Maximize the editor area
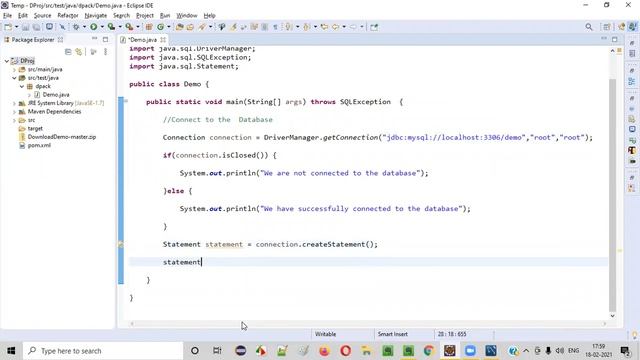Viewport: 640px width, 360px height. pos(615,39)
